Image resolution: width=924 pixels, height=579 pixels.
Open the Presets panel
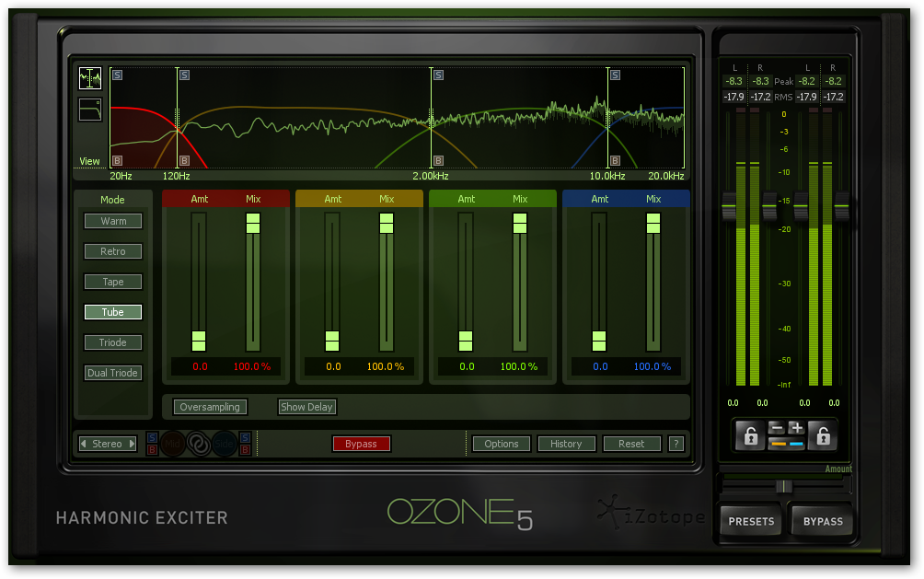coord(751,521)
